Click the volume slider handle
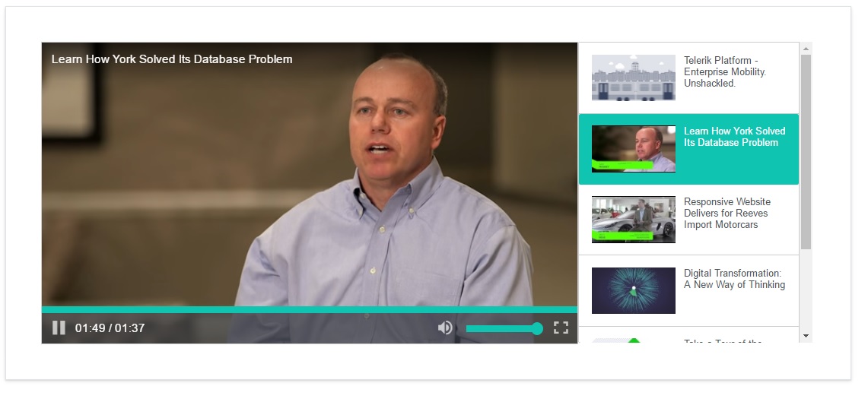 (x=537, y=328)
